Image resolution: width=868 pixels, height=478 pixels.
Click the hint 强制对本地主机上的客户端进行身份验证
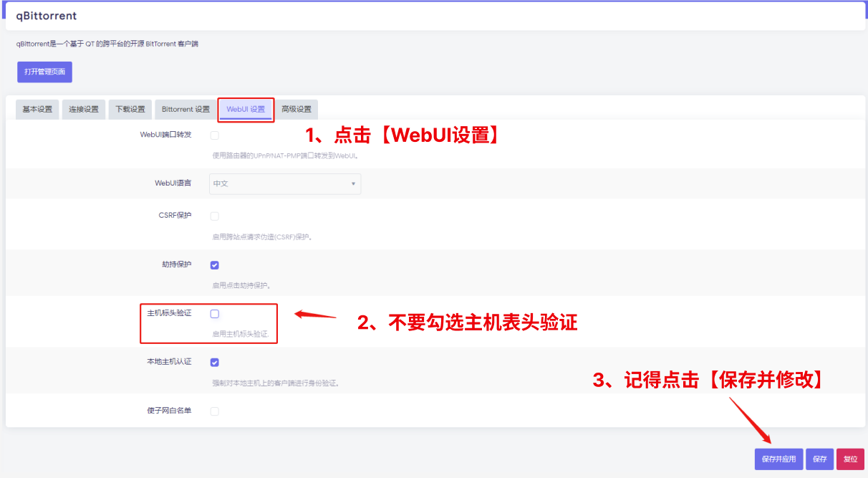[276, 383]
